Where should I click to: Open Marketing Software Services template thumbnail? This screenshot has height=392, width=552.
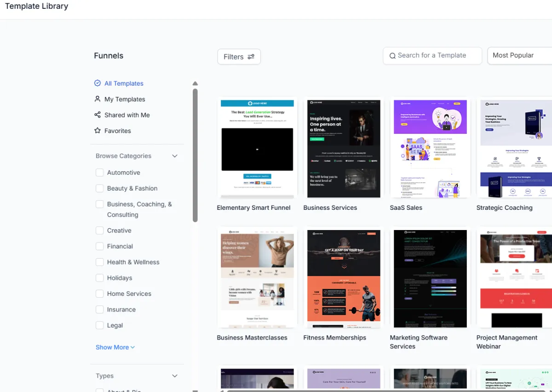tap(430, 279)
